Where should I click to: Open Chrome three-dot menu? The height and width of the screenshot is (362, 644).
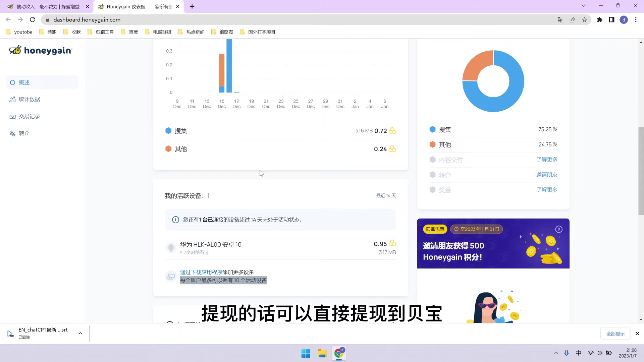coord(636,20)
